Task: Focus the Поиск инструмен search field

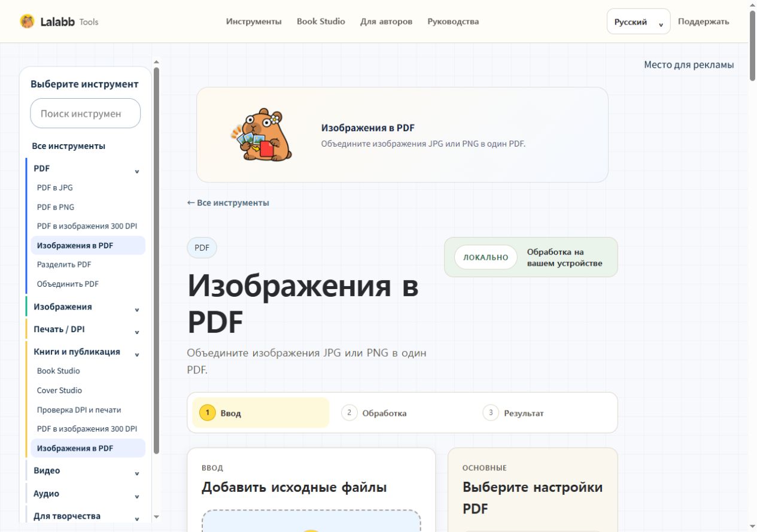Action: pyautogui.click(x=86, y=113)
